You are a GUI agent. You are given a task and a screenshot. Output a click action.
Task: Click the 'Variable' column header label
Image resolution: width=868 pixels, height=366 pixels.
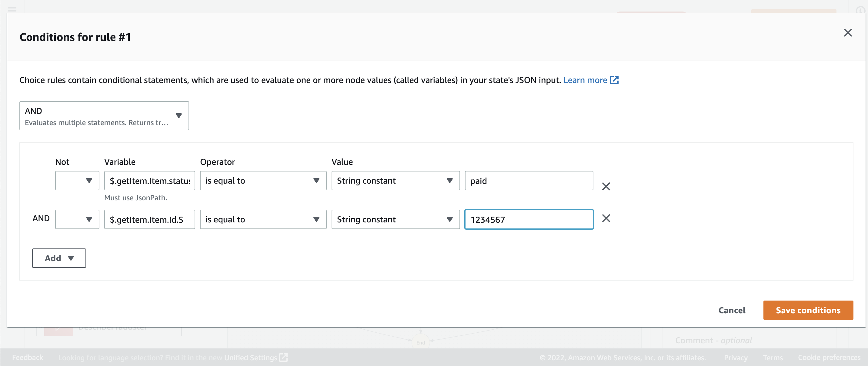click(x=120, y=162)
